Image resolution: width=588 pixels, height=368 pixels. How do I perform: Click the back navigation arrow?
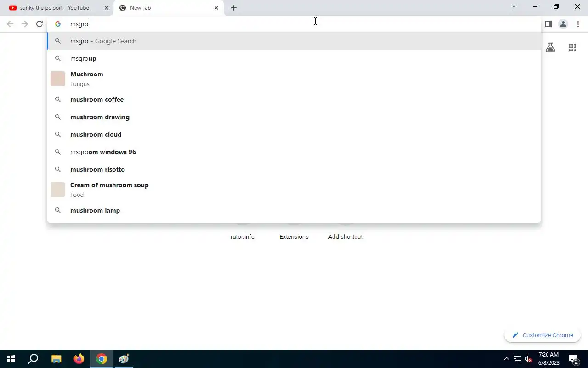[x=10, y=24]
